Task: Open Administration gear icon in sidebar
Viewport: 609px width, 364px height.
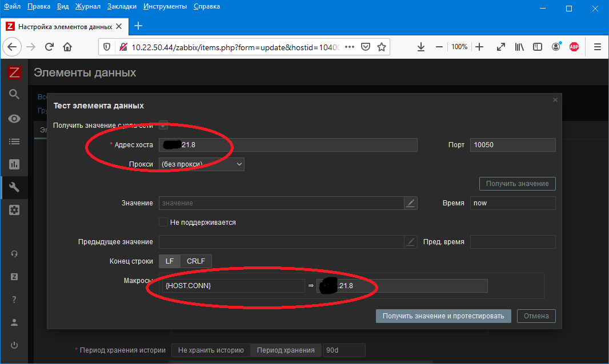Action: 14,210
